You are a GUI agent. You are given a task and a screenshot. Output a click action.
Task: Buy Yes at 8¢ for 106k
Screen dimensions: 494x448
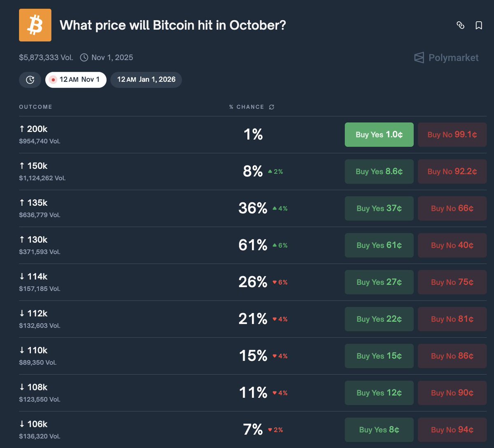tap(379, 429)
